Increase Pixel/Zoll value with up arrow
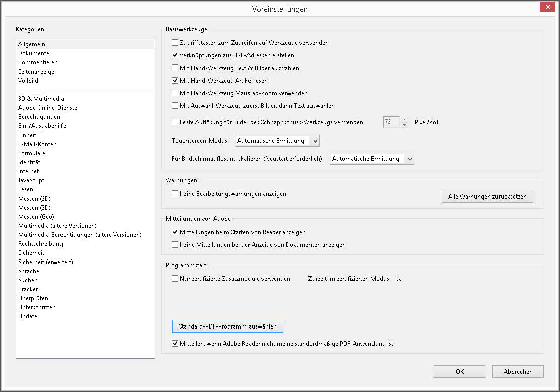Screen dimensions: 560x392 coord(404,119)
